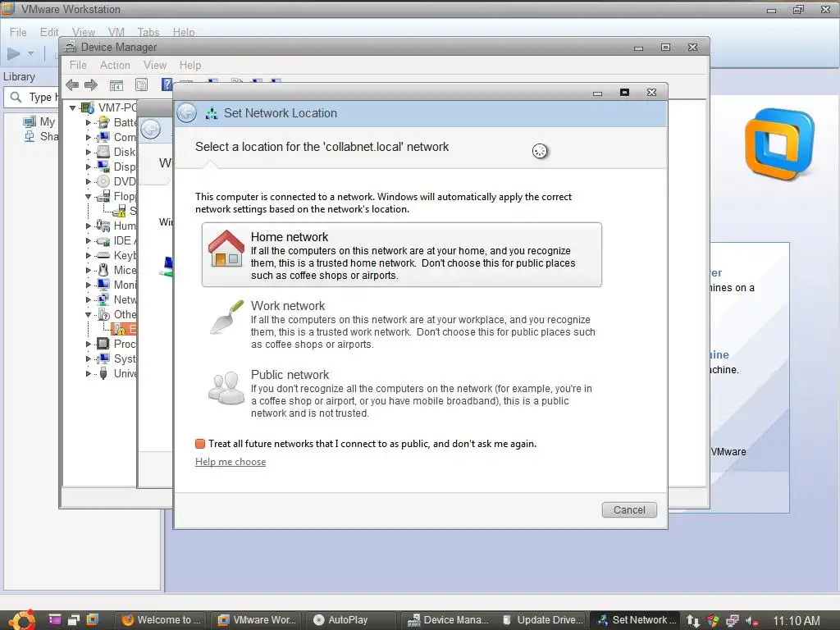Open the 'Help me choose' link
The image size is (840, 630).
click(231, 462)
